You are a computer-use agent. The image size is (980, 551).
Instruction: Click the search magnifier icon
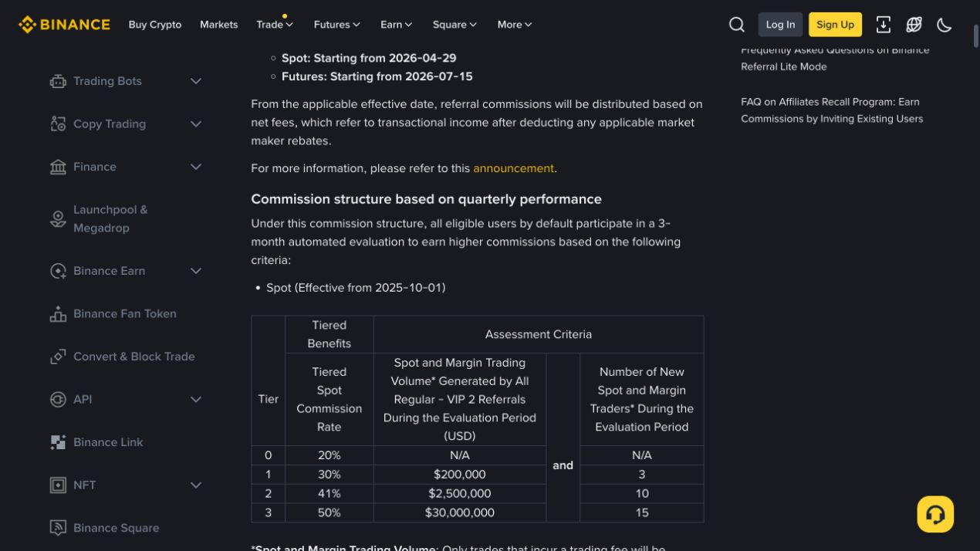pyautogui.click(x=737, y=25)
